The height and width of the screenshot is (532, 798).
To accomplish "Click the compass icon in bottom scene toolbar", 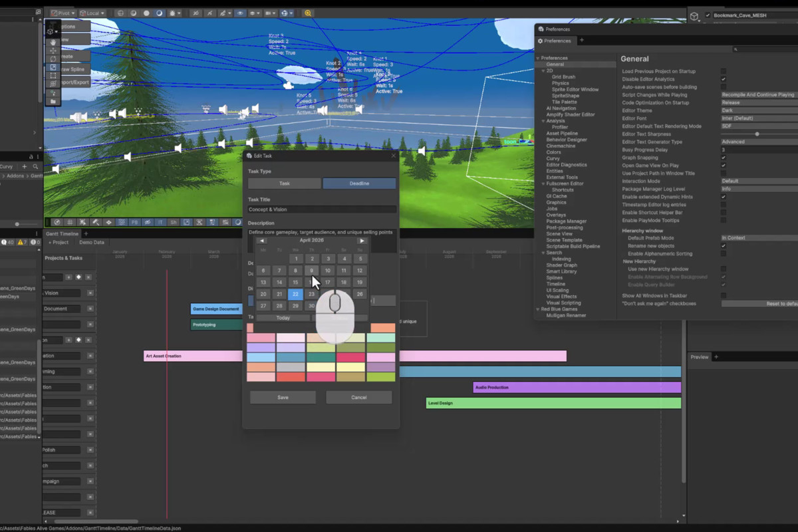I will (x=57, y=222).
